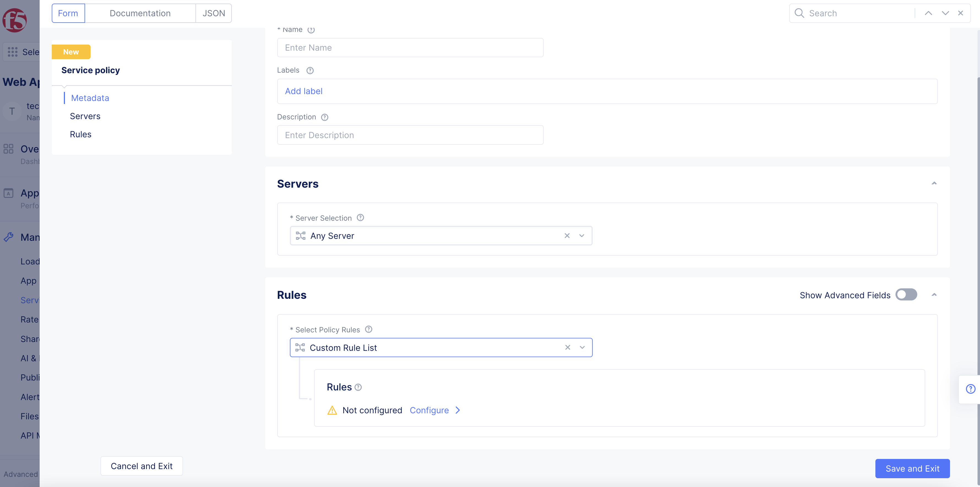This screenshot has width=980, height=487.
Task: Open the floating help button on right edge
Action: click(970, 389)
